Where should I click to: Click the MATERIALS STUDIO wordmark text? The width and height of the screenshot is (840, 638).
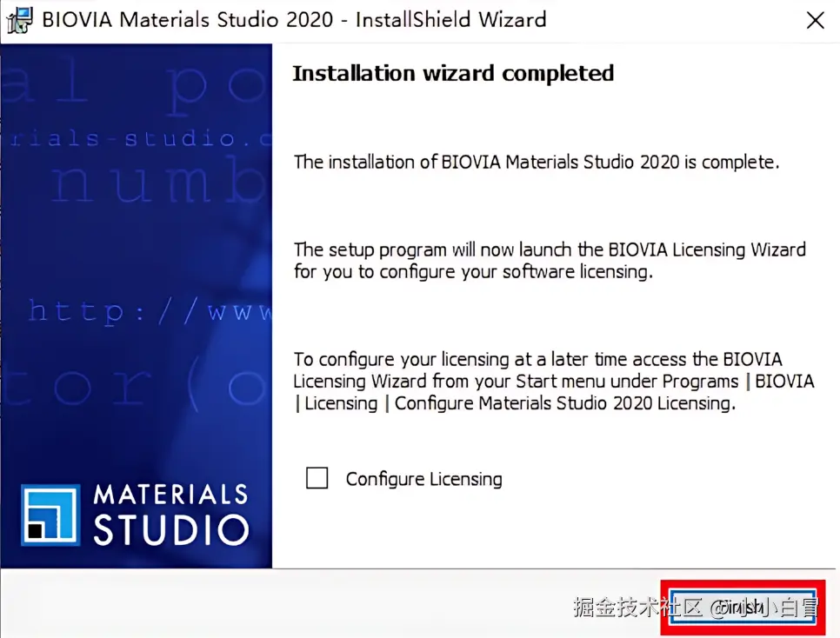(171, 515)
